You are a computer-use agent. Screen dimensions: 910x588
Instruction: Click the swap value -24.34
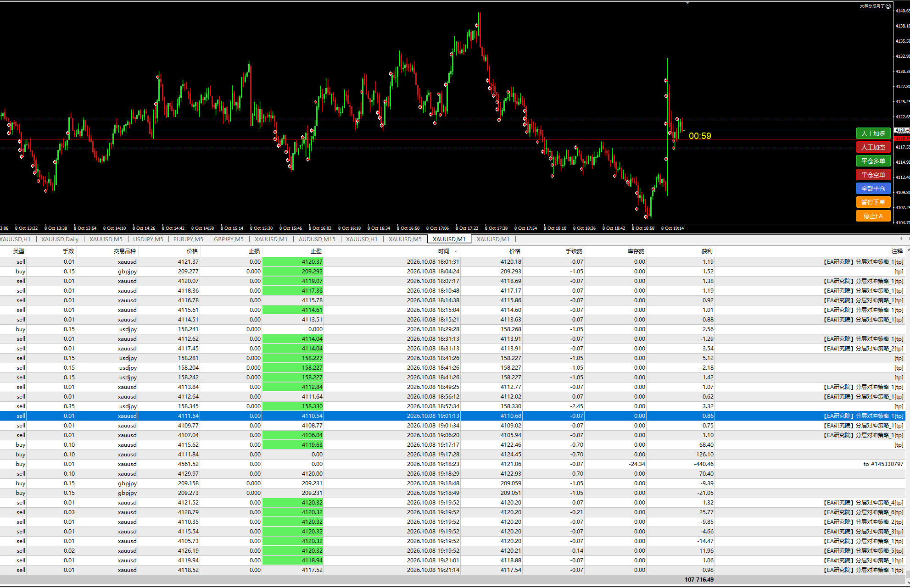pos(637,464)
